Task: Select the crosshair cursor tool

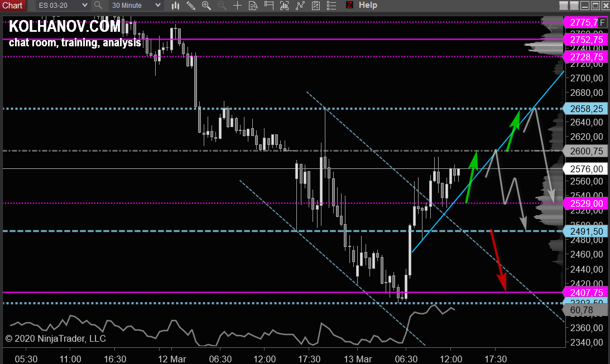Action: click(x=237, y=6)
